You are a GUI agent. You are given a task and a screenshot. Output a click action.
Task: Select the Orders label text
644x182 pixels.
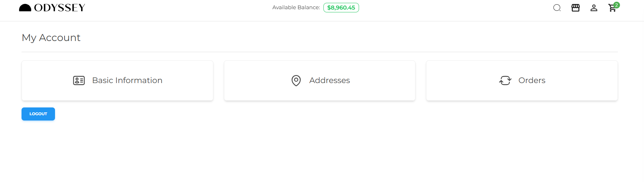tap(532, 81)
